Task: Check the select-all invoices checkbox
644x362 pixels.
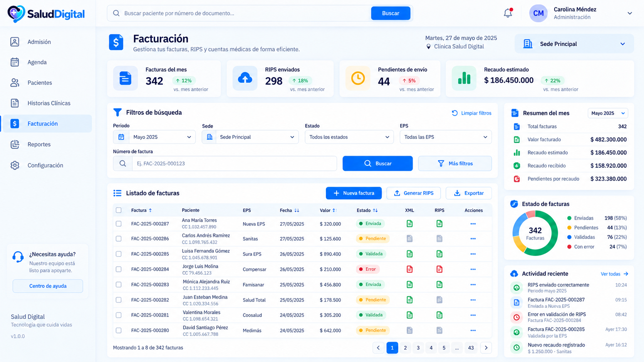Action: [119, 210]
